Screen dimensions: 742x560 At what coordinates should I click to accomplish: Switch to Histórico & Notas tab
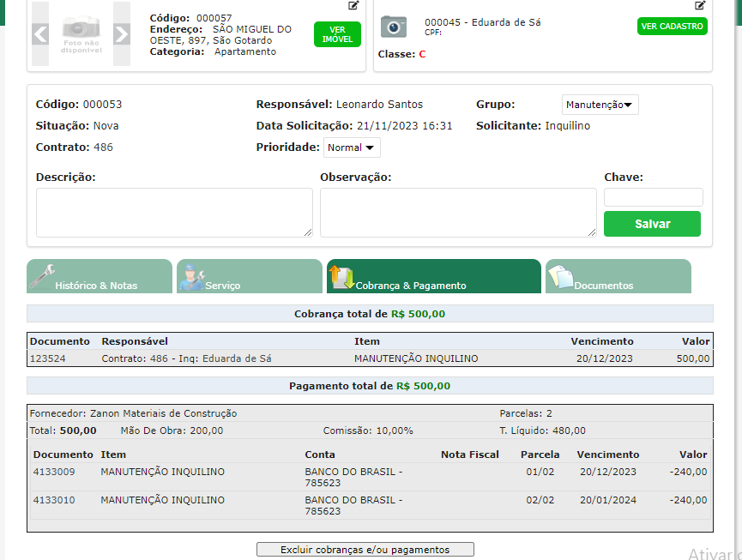point(100,276)
